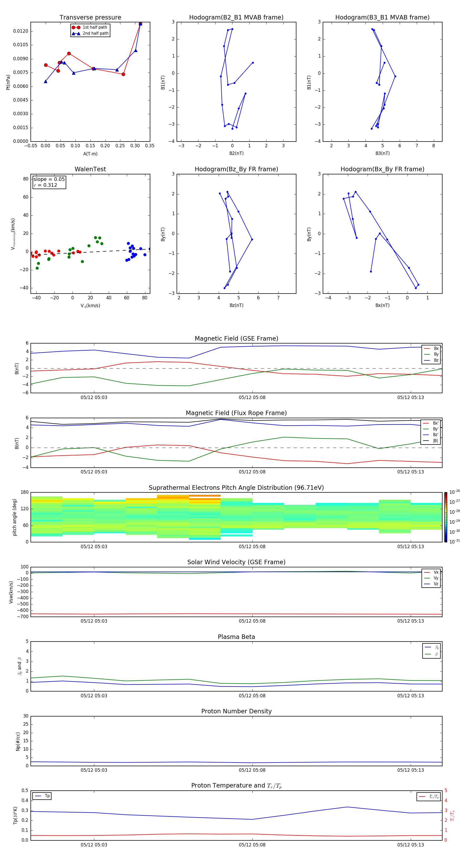The height and width of the screenshot is (868, 473).
Task: Click the 'WalenTest' plot title
Action: 90,169
